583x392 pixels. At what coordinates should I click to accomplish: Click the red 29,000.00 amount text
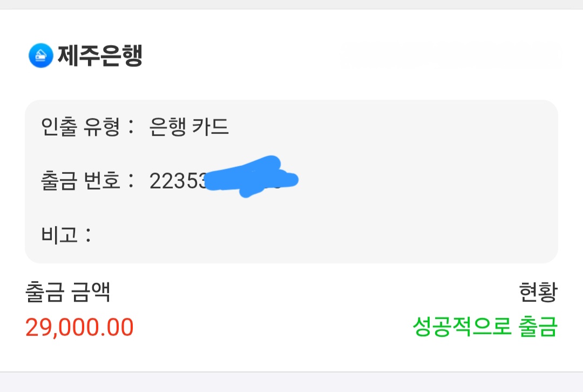click(79, 327)
